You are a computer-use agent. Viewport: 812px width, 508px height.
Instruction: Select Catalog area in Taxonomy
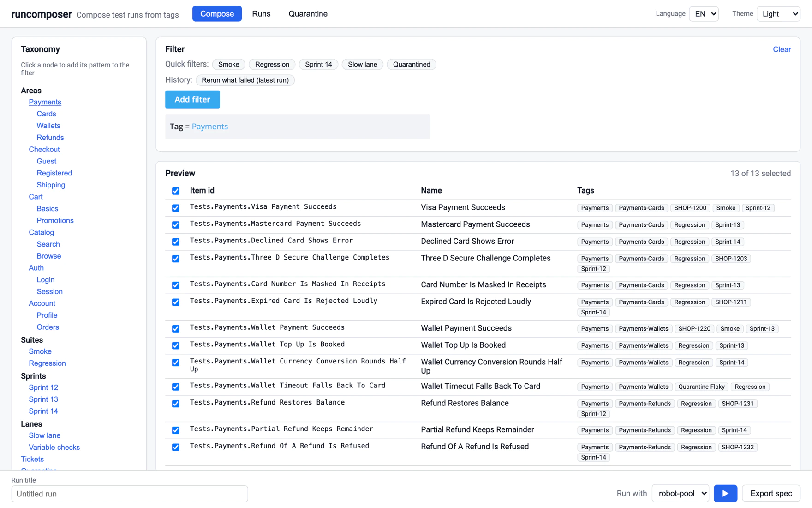(42, 232)
